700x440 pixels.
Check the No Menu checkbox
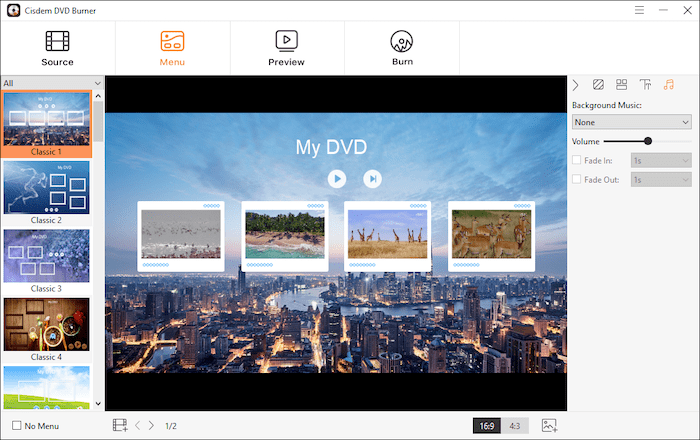point(17,425)
